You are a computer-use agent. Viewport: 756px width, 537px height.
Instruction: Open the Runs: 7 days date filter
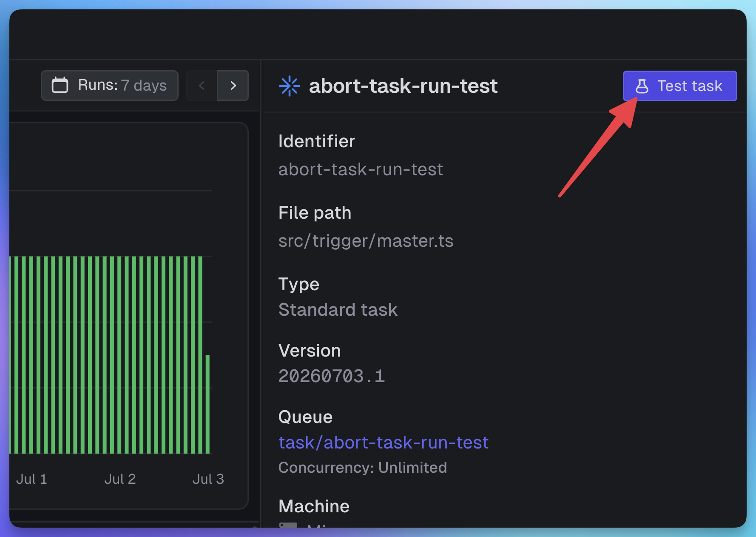pos(110,86)
